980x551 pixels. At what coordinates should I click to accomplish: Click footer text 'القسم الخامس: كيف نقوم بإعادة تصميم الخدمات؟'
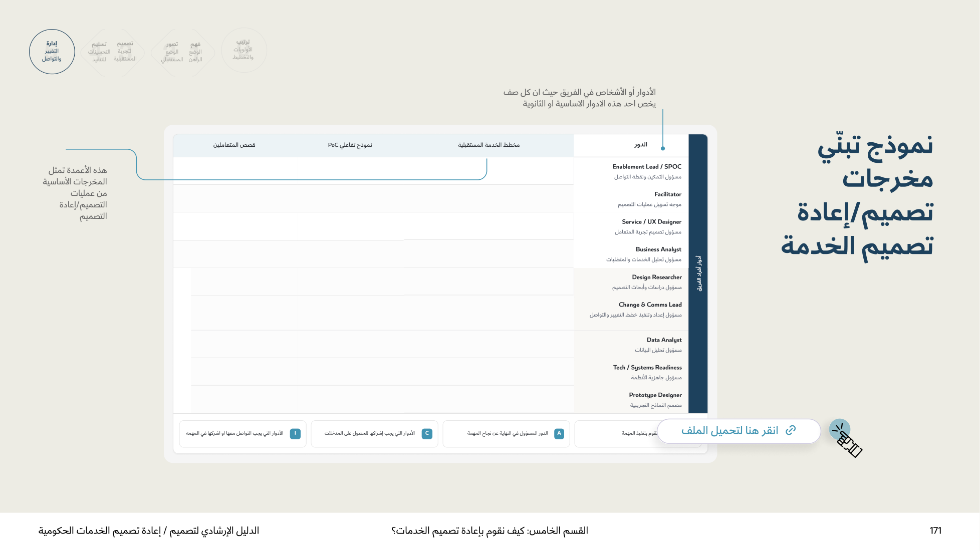click(x=489, y=530)
